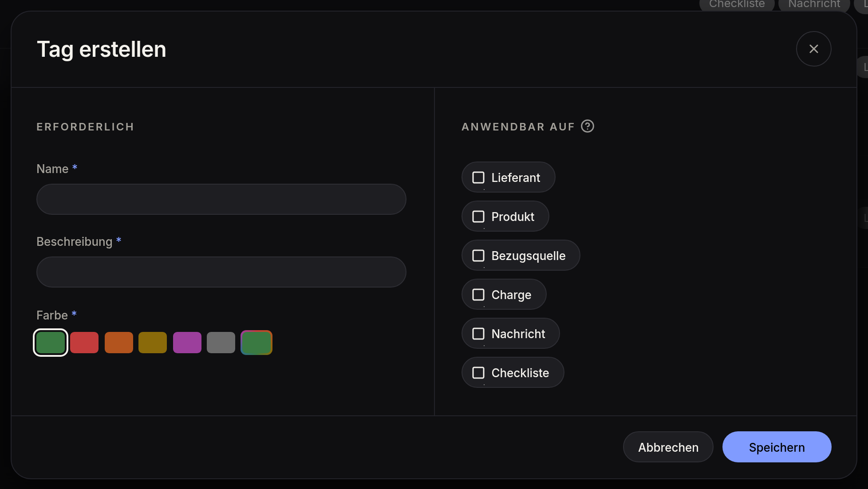Choose the purple color swatch
Screen dimensions: 868x489
click(x=187, y=343)
